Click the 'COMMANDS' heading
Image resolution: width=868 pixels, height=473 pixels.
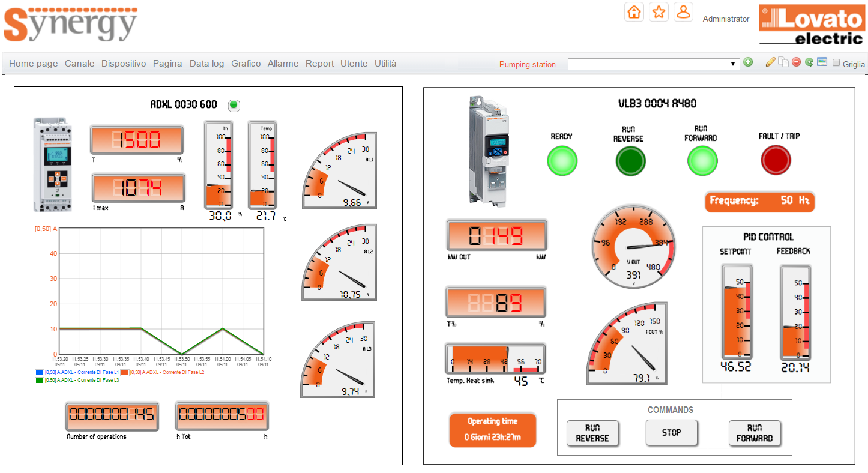click(671, 410)
